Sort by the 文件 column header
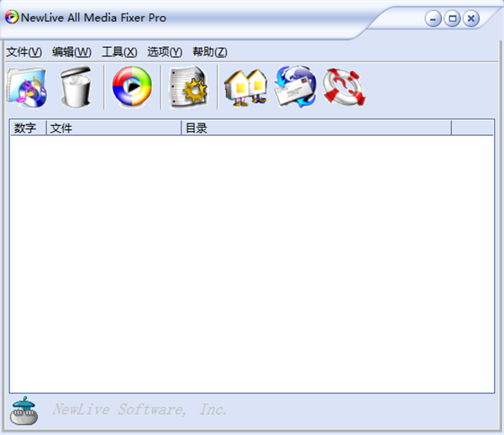 pyautogui.click(x=114, y=128)
